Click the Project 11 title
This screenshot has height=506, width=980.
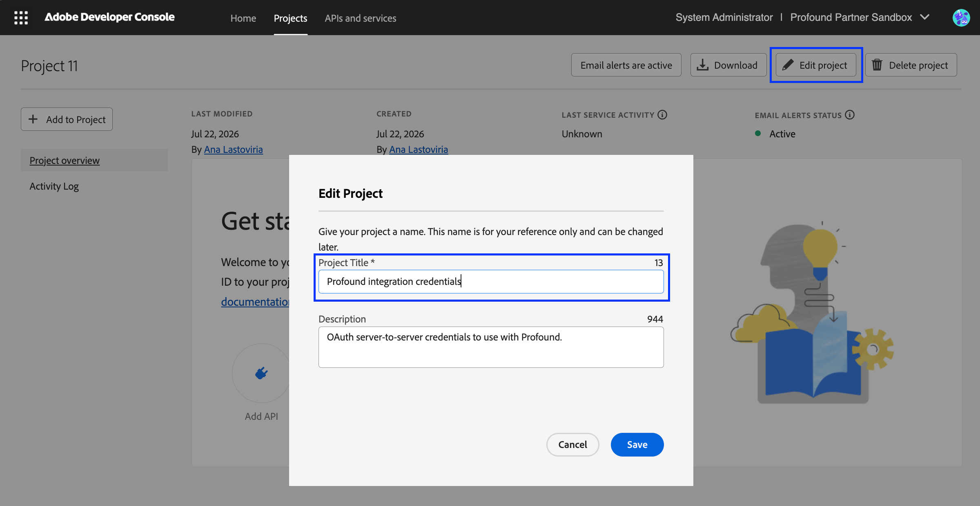tap(49, 66)
